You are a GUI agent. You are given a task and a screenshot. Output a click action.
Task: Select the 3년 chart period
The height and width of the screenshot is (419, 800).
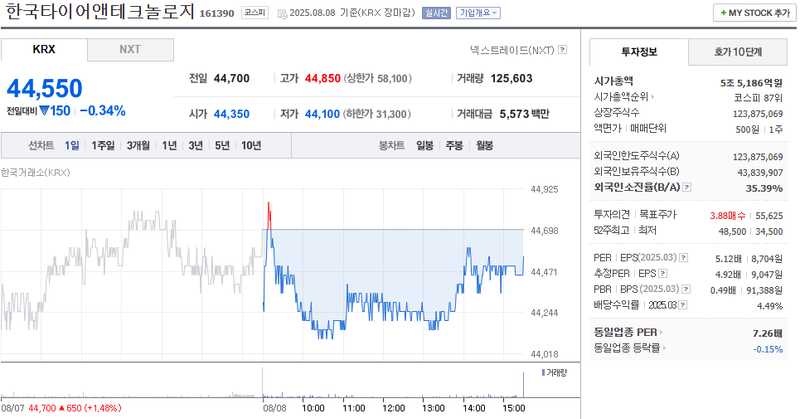click(196, 146)
